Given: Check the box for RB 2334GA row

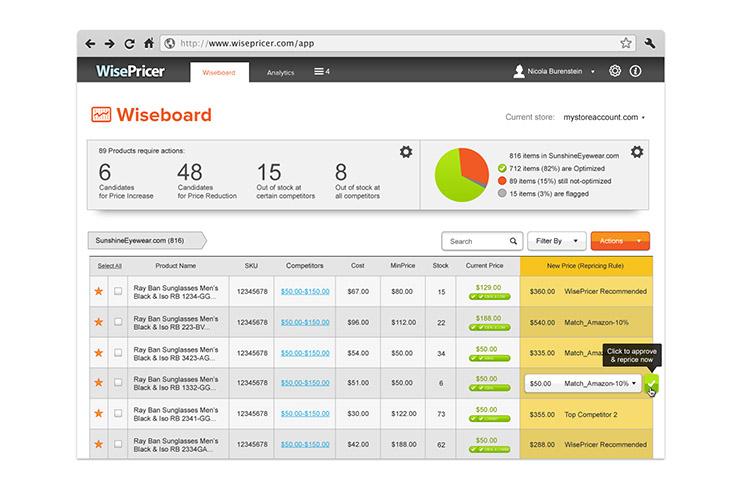Looking at the screenshot, I should coord(118,444).
